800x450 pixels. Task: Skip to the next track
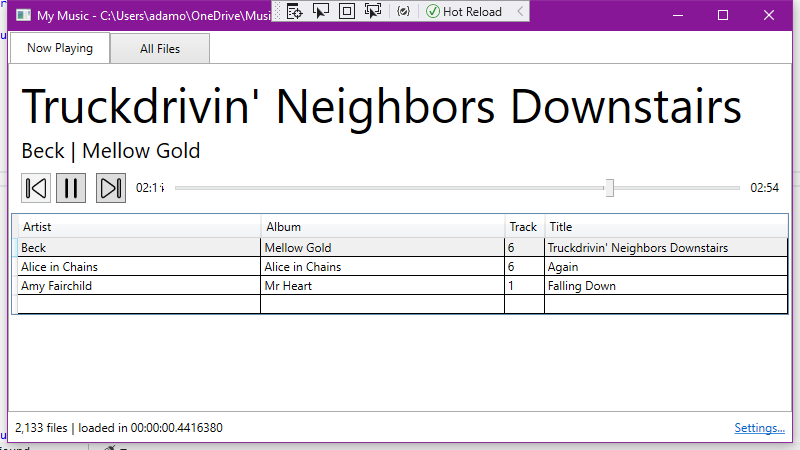point(111,188)
